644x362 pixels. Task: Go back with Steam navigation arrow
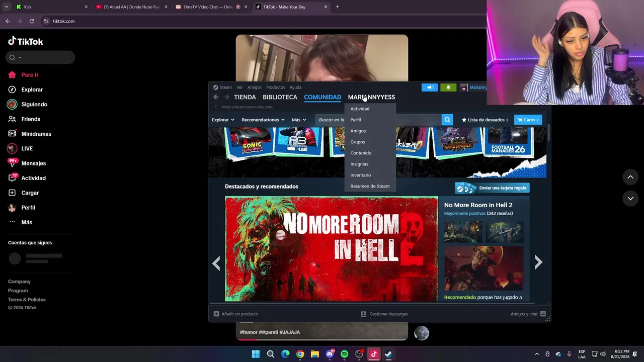click(x=216, y=97)
